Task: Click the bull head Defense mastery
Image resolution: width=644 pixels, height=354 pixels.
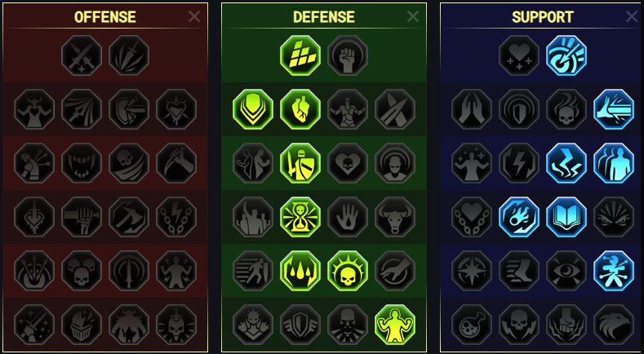Action: pyautogui.click(x=395, y=217)
